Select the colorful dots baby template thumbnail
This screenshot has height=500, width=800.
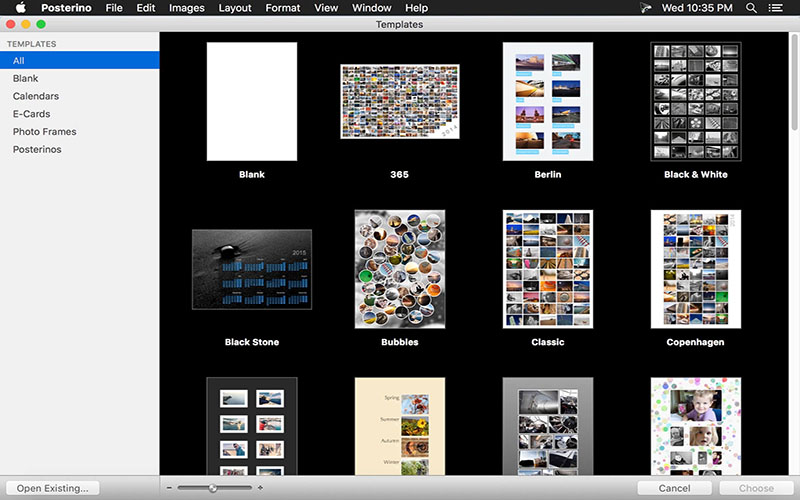point(696,427)
